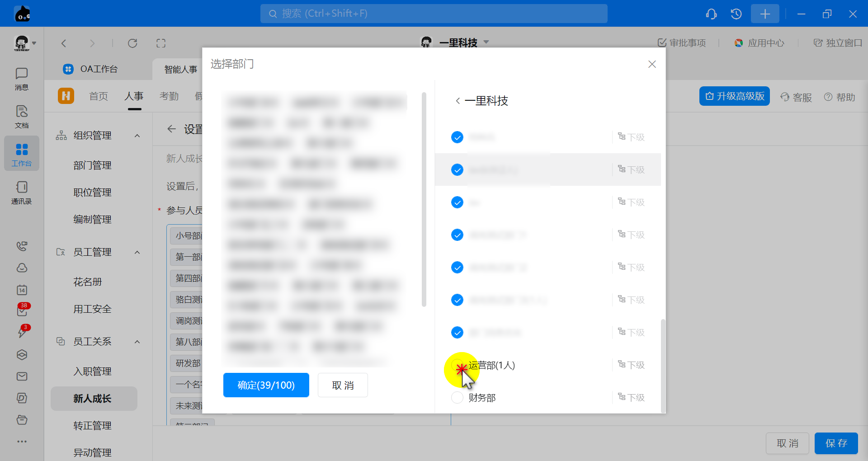Switch to the 考勤 tab
The width and height of the screenshot is (868, 461).
pos(169,96)
